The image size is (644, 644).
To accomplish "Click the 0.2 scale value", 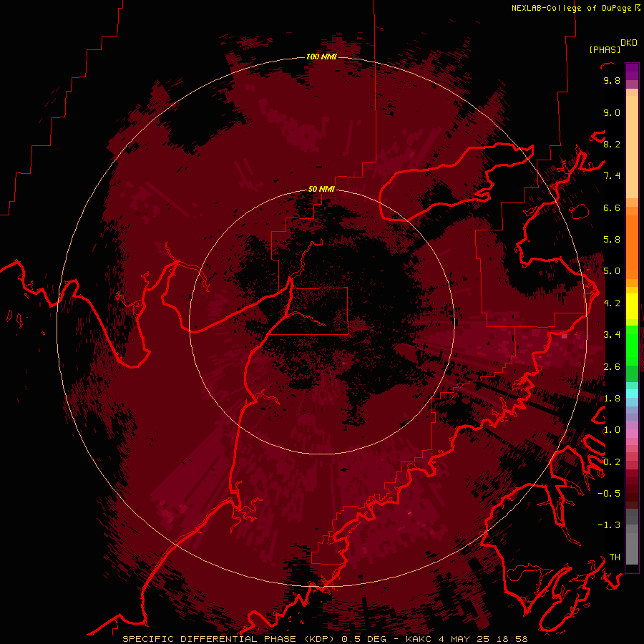I will pos(612,462).
